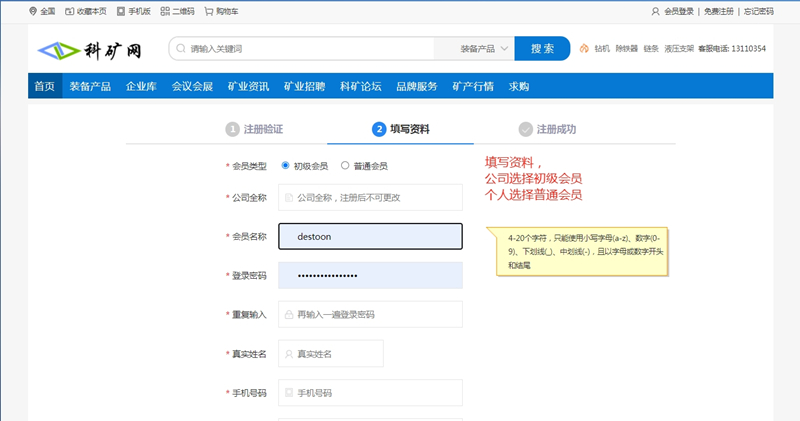The width and height of the screenshot is (800, 421).
Task: Click the hot searches flame icon
Action: [584, 48]
